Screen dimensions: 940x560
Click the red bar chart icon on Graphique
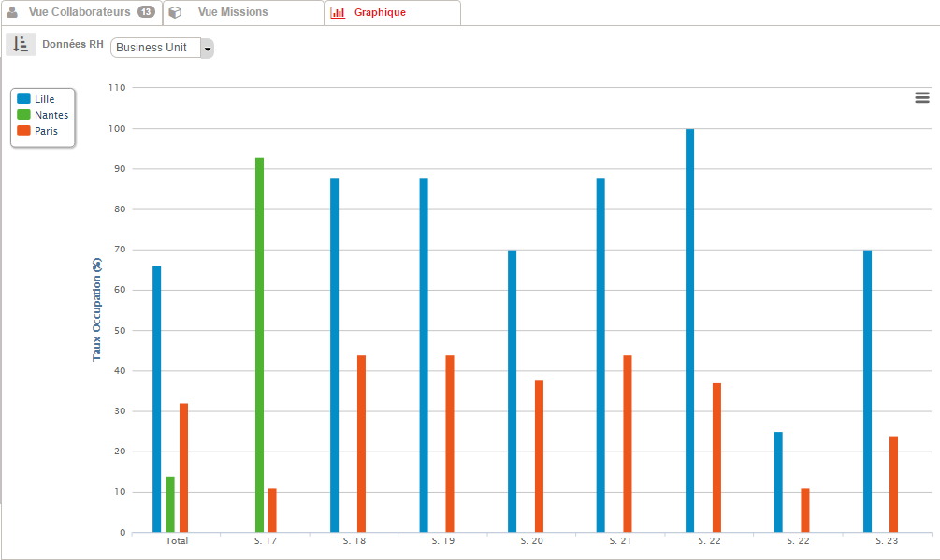pyautogui.click(x=338, y=13)
